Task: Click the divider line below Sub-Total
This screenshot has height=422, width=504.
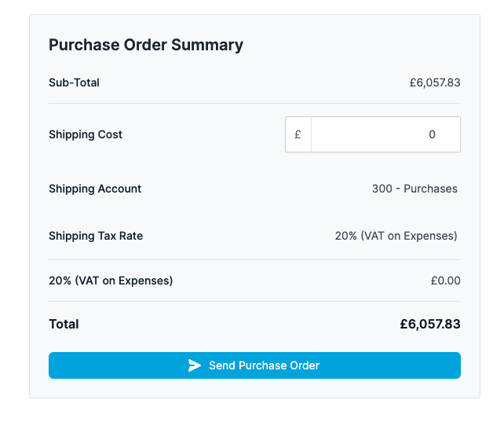Action: point(254,104)
